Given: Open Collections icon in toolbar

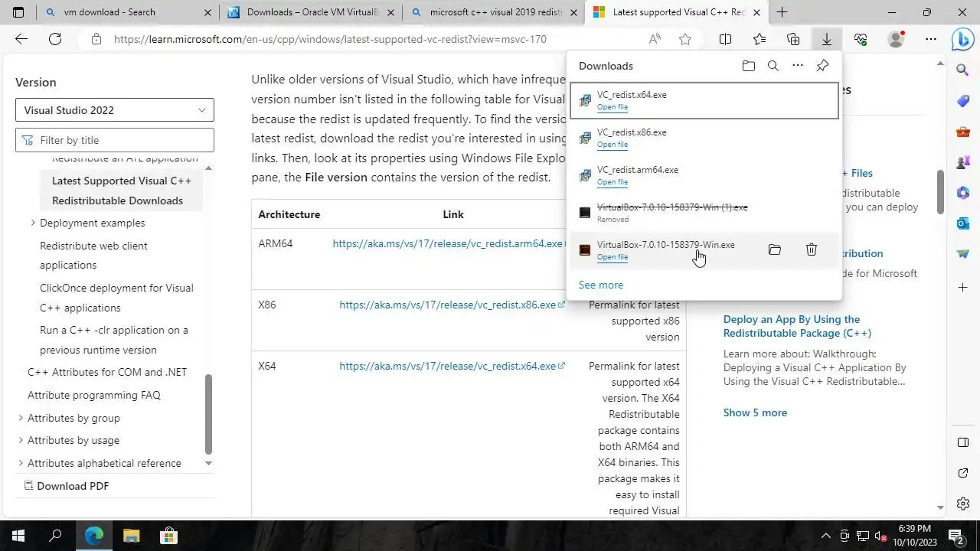Looking at the screenshot, I should pos(793,39).
